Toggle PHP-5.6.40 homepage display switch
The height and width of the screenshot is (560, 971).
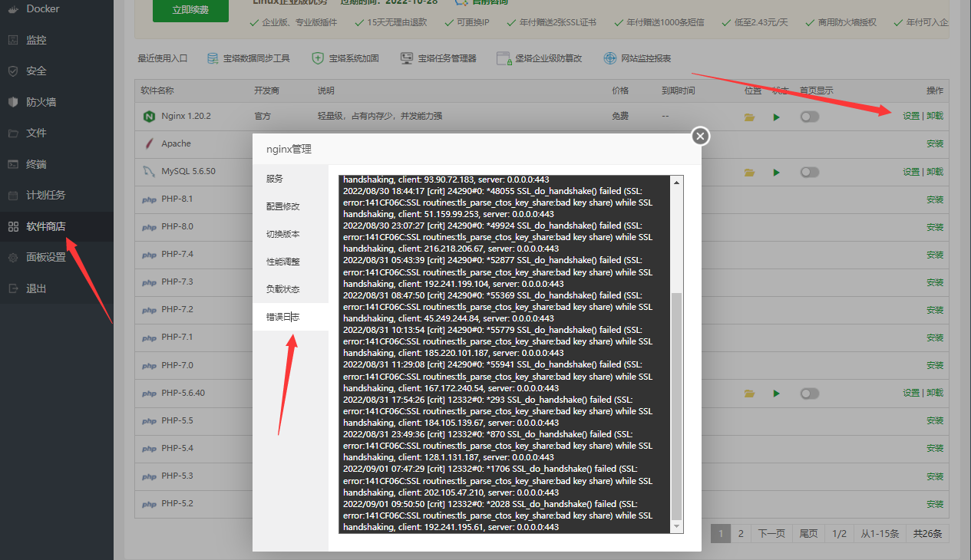point(809,393)
